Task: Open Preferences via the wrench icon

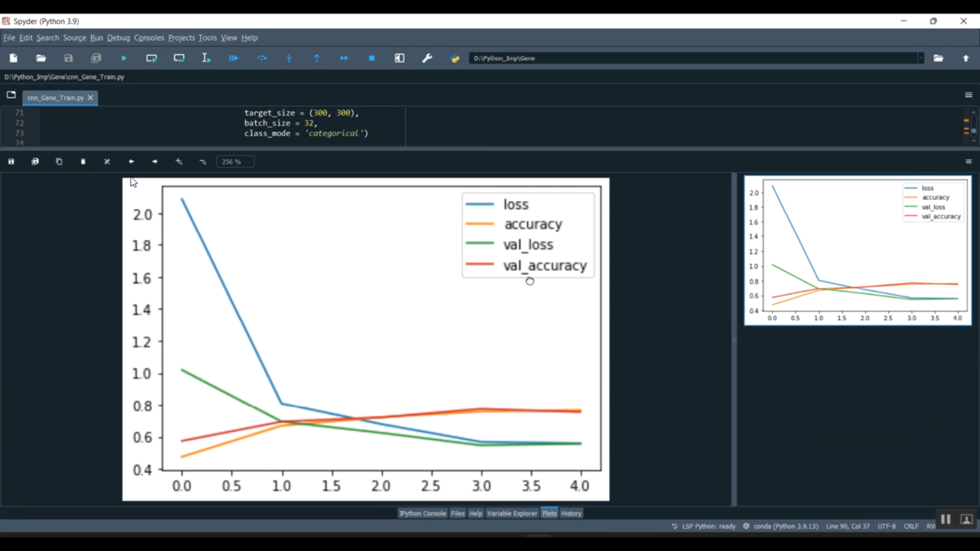Action: pos(427,58)
